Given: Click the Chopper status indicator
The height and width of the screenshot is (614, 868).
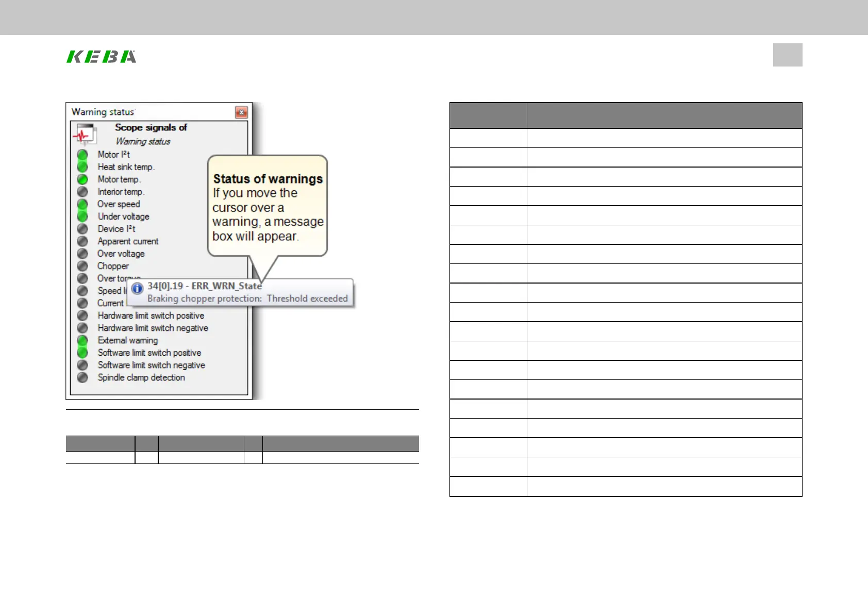Looking at the screenshot, I should click(82, 266).
